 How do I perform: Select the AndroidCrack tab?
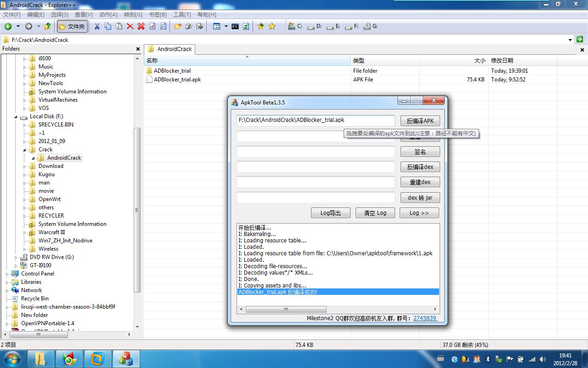click(x=170, y=49)
